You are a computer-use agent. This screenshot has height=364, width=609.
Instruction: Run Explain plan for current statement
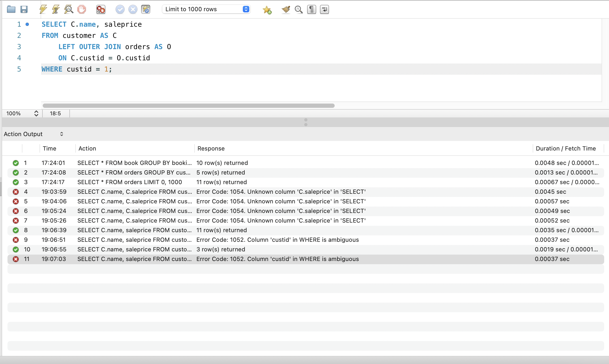[69, 9]
